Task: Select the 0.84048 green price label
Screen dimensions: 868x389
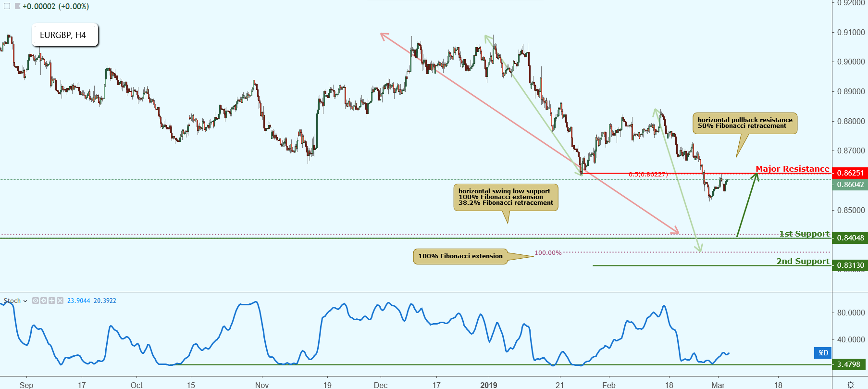Action: 850,238
